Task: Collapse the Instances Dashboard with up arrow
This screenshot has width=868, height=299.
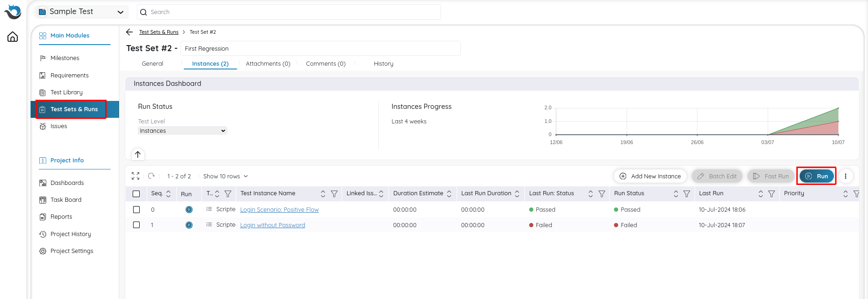Action: [x=138, y=154]
